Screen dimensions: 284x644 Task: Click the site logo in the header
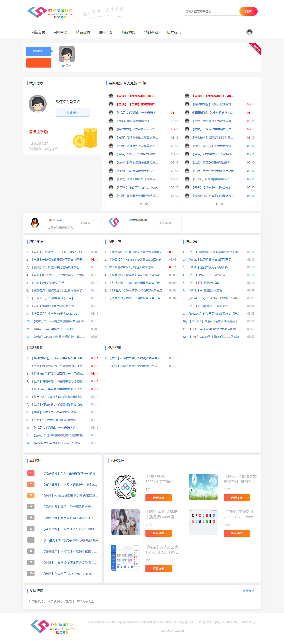[50, 13]
